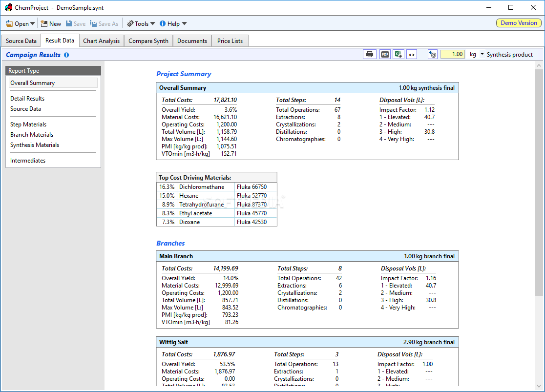Switch to the Source Data tab
The image size is (545, 392).
[21, 41]
